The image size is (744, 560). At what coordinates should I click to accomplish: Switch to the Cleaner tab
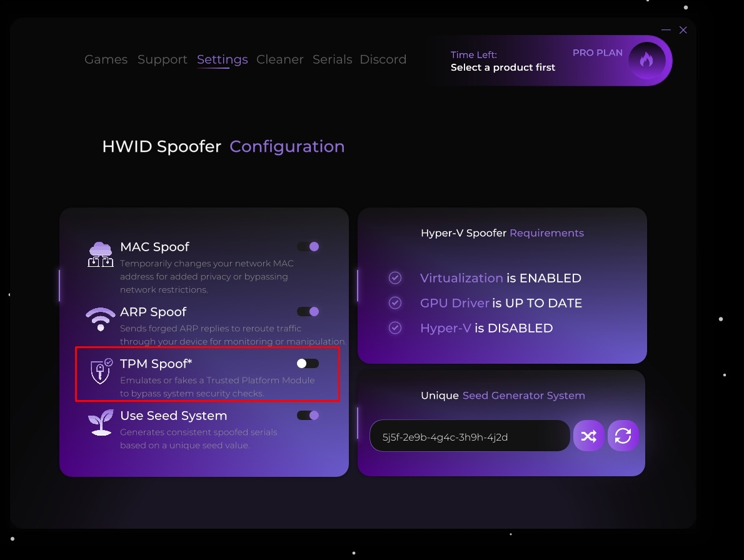tap(280, 59)
